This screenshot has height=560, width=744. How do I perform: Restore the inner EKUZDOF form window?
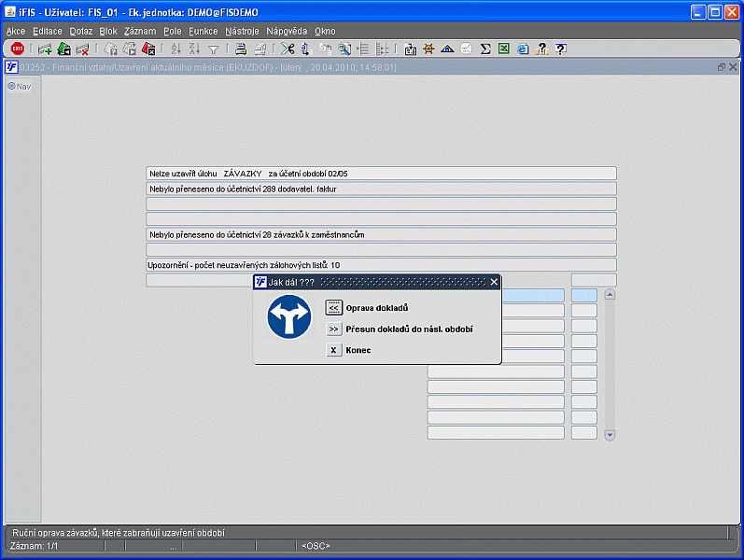pyautogui.click(x=722, y=67)
